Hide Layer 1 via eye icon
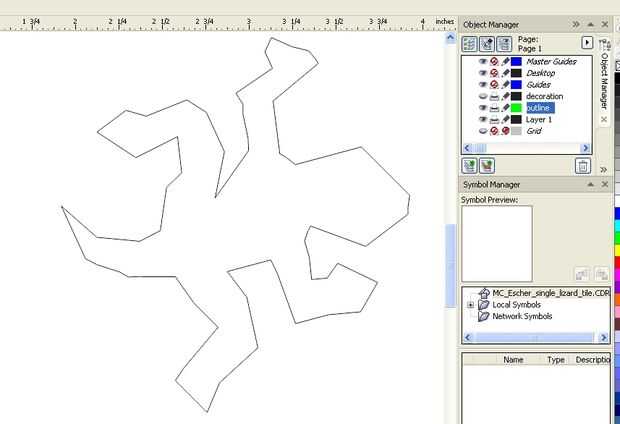 482,119
